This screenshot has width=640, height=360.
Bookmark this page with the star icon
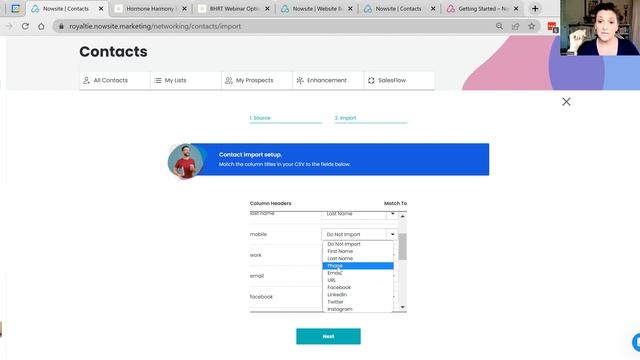click(531, 26)
